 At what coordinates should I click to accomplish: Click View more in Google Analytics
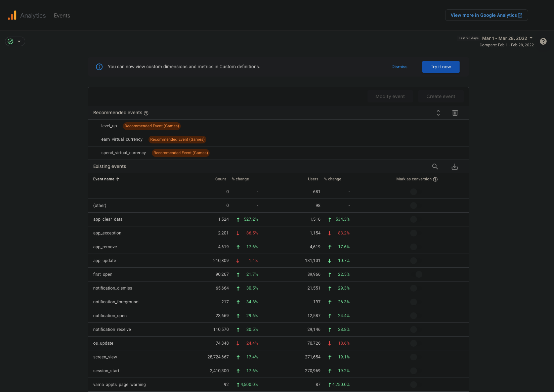point(486,15)
